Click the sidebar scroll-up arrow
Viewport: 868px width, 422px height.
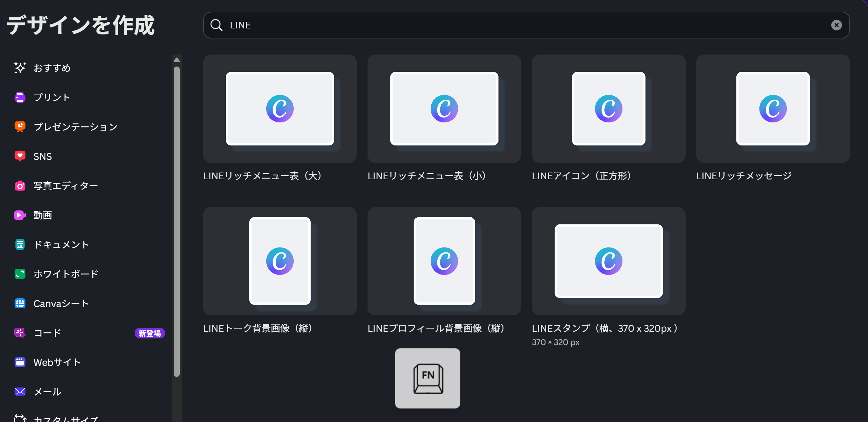click(176, 60)
